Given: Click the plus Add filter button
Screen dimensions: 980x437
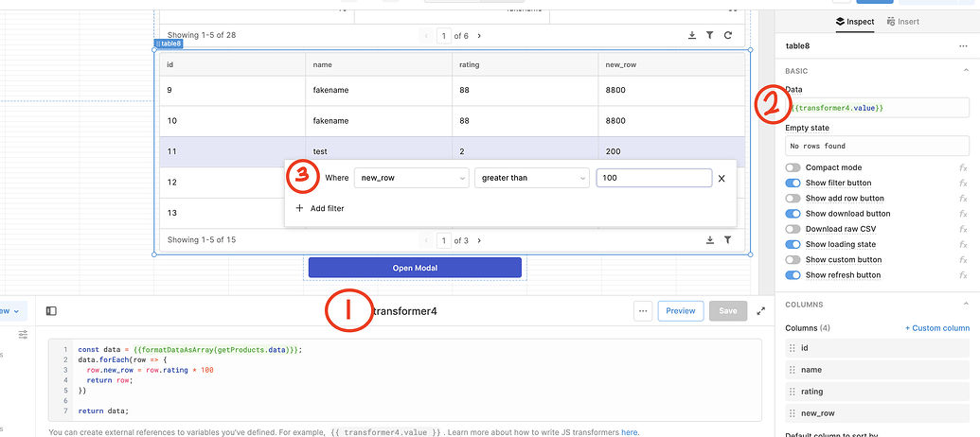Looking at the screenshot, I should pyautogui.click(x=319, y=208).
